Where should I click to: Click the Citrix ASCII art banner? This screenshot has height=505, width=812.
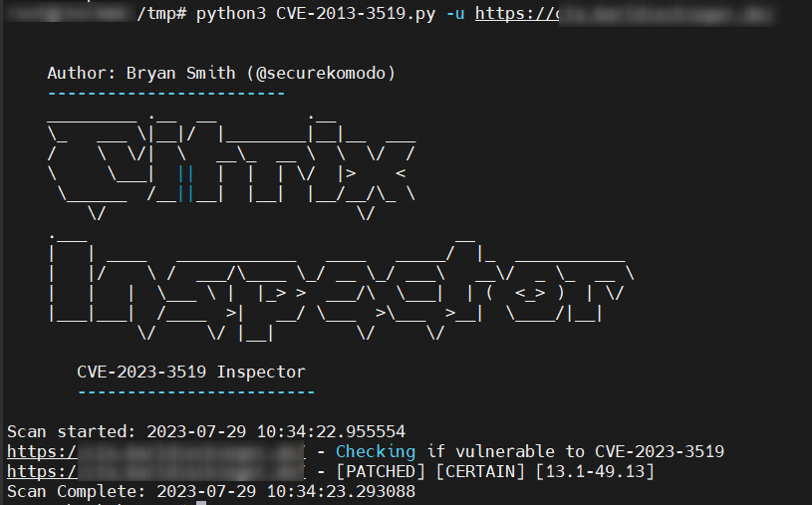(x=231, y=166)
